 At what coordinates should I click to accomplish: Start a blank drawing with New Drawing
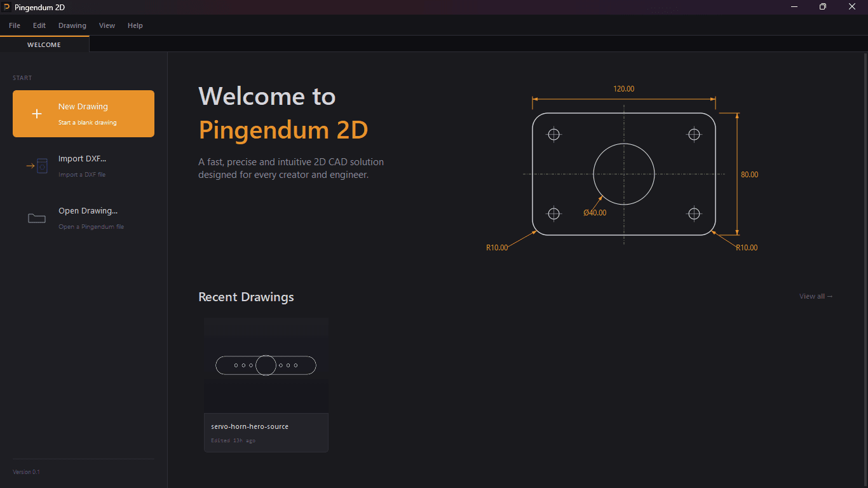point(83,114)
